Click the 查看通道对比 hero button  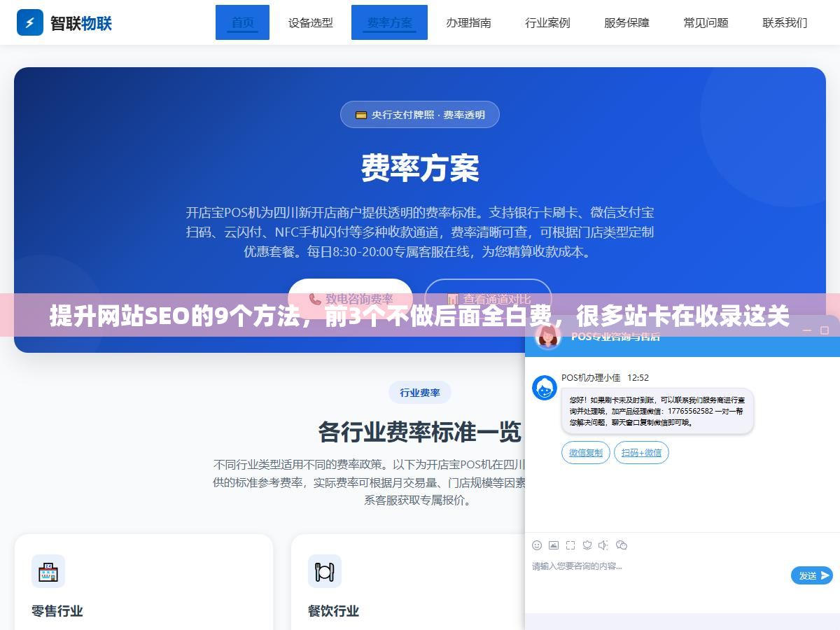coord(488,298)
